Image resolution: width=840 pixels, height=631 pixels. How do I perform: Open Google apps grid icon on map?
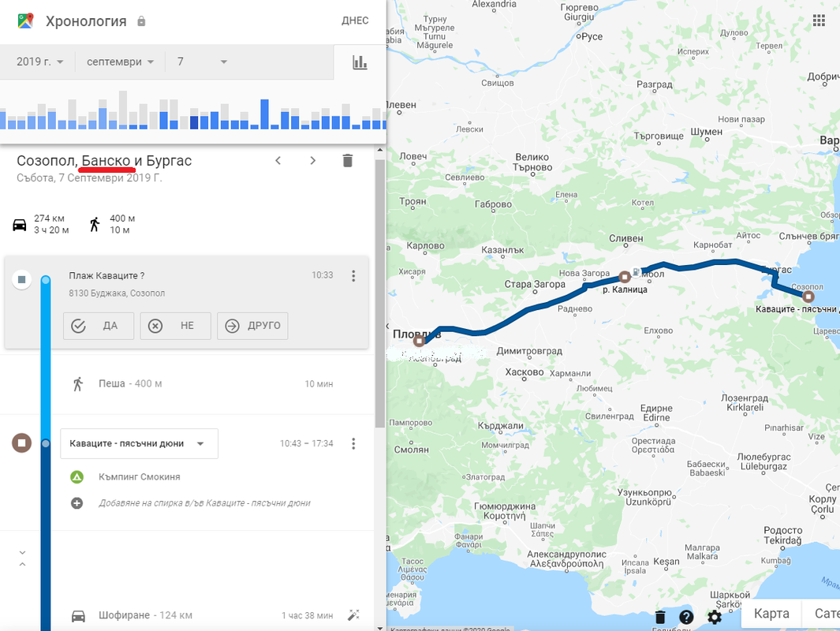pos(819,21)
